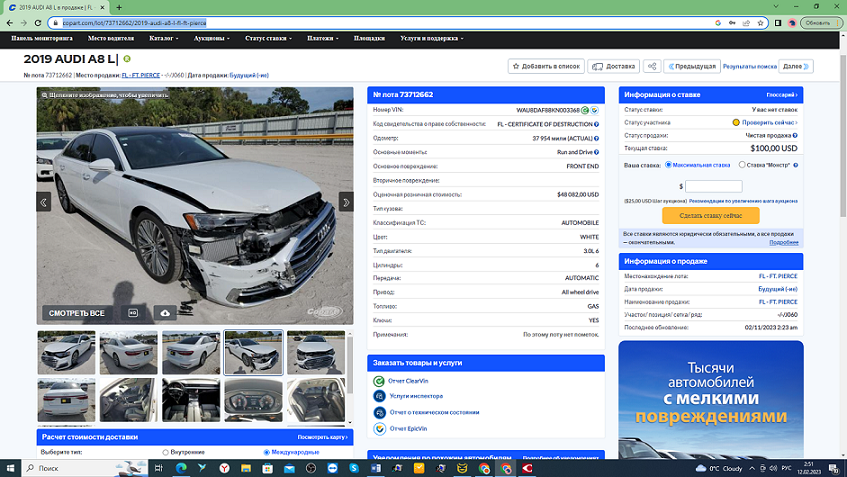Screen dimensions: 847x477
Task: Show previous vehicle photo with left arrow
Action: coord(44,203)
